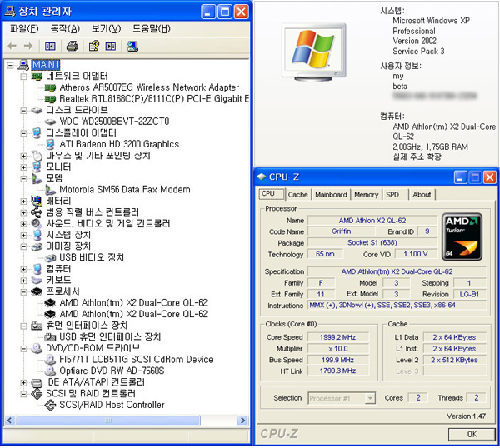Click the Device Manager title bar icon
Viewport: 500px width, 448px height.
9,12
